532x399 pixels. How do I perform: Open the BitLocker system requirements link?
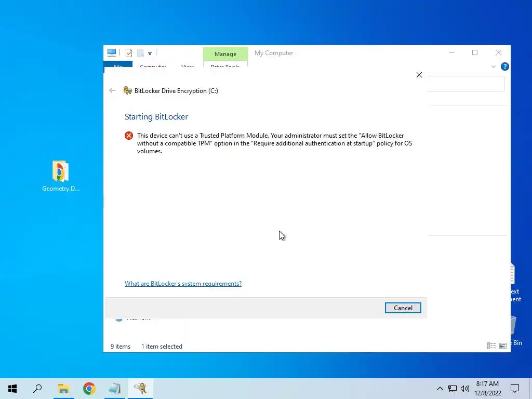tap(183, 283)
